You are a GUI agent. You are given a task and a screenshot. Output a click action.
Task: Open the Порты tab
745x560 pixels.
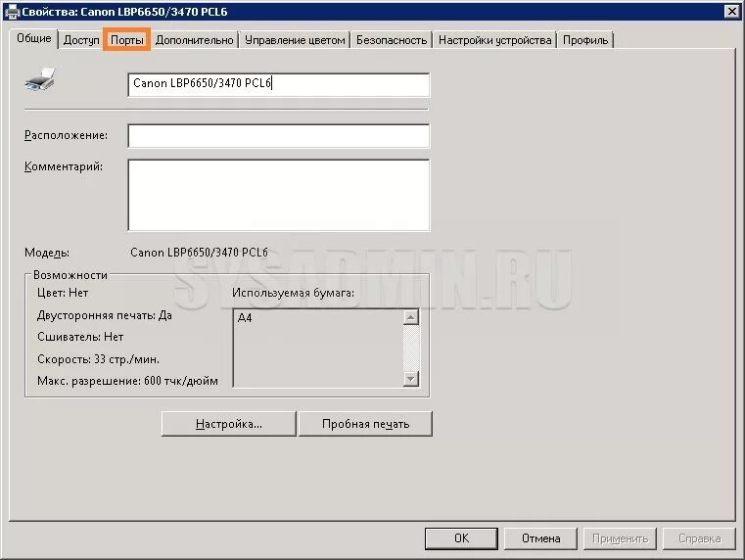tap(127, 40)
